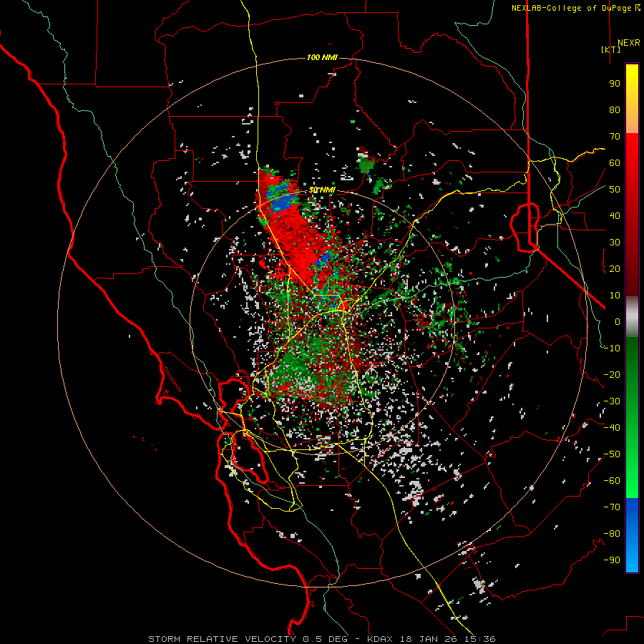Screen dimensions: 644x644
Task: Click the 80 value on velocity scale
Action: click(615, 109)
